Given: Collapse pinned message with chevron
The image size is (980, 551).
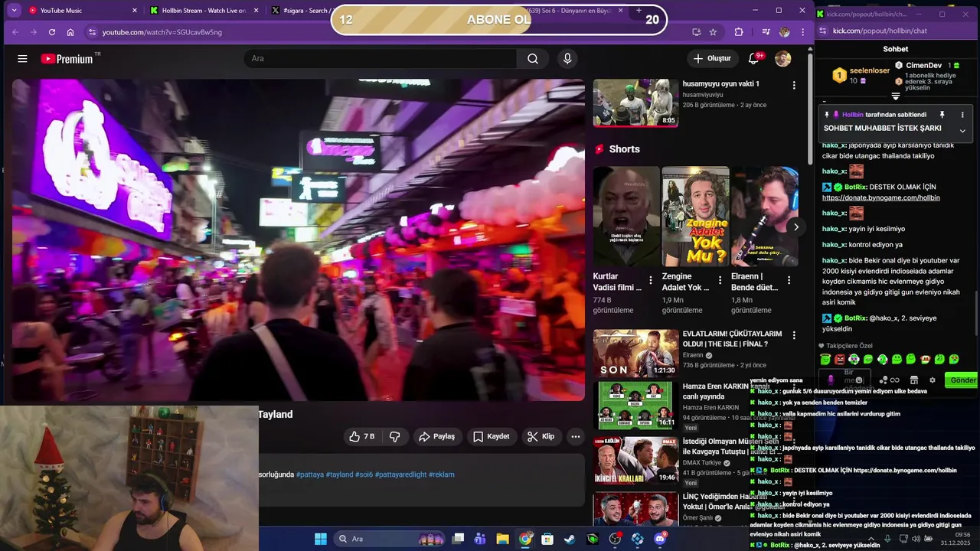Looking at the screenshot, I should 962,131.
